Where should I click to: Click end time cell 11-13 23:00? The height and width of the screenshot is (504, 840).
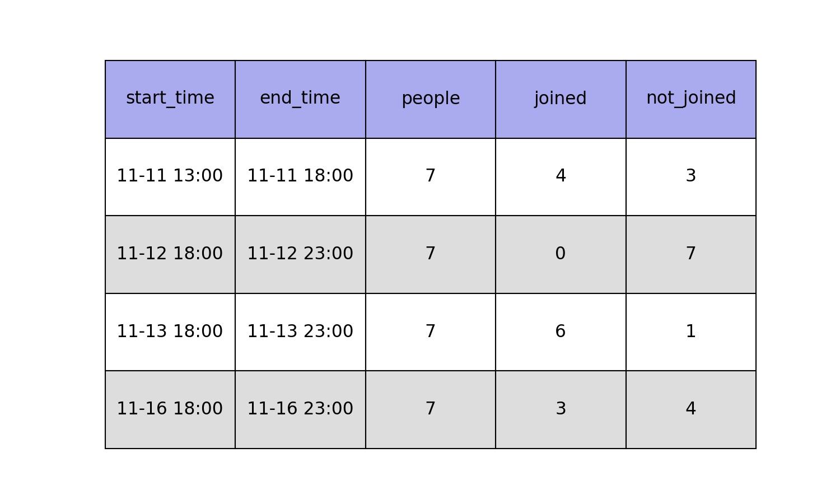click(x=300, y=332)
